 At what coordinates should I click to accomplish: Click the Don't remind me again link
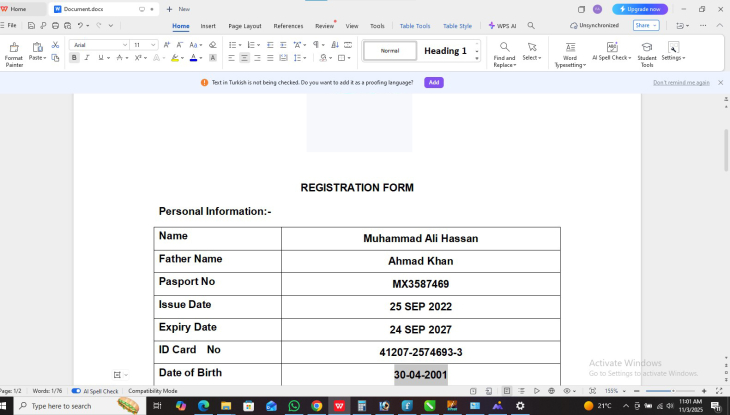click(681, 82)
